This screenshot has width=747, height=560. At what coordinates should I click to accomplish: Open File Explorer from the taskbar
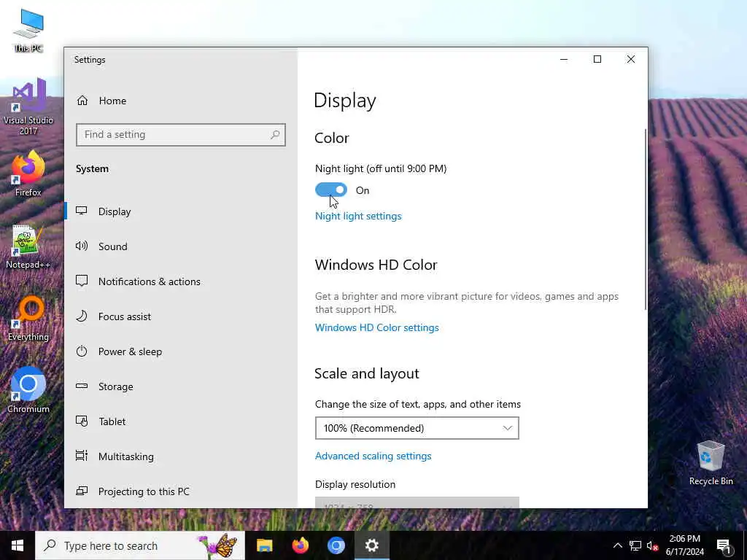point(264,545)
